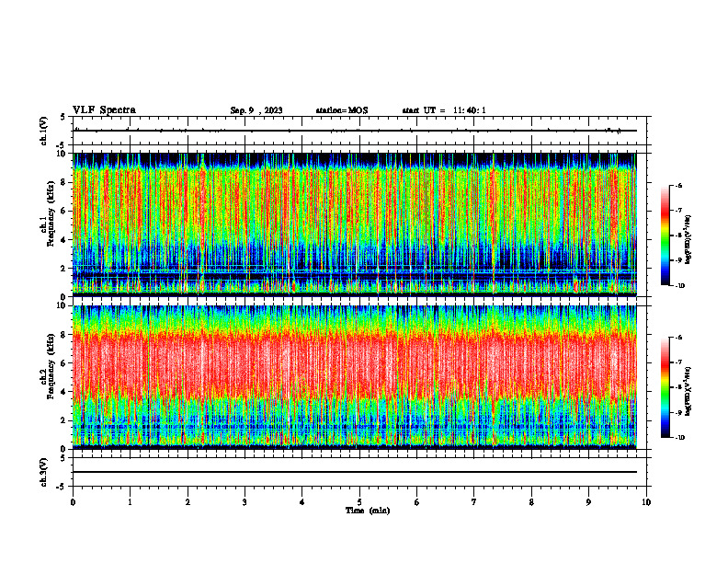Click inside the ch.2 spectrogram panel
The image size is (728, 563).
pyautogui.click(x=355, y=377)
